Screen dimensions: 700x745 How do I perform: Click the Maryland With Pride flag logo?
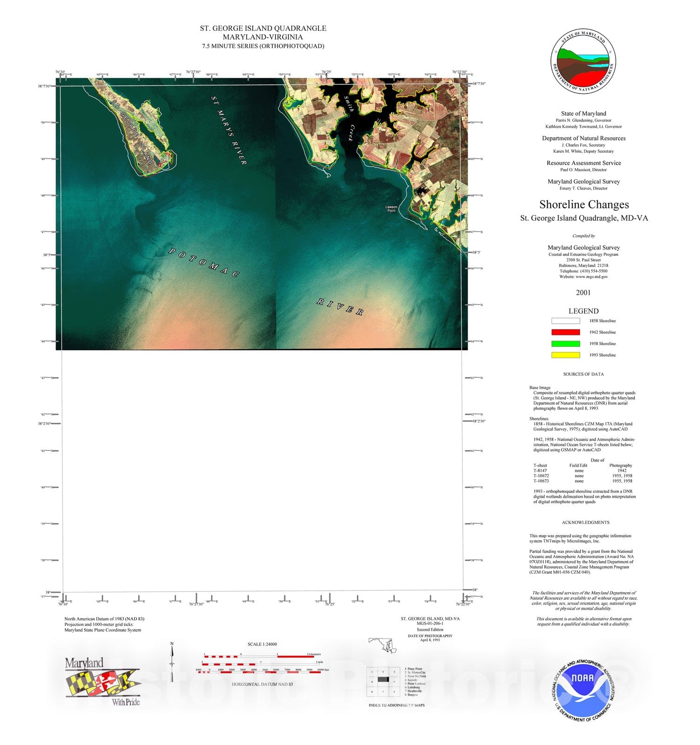pos(103,682)
